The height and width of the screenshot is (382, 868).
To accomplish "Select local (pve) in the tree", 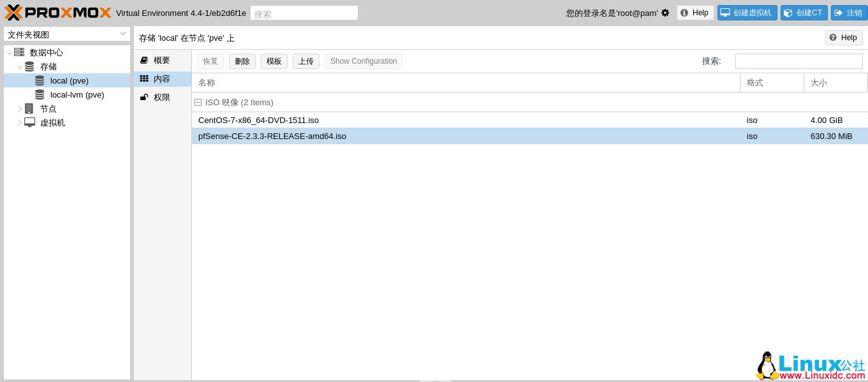I will (67, 80).
